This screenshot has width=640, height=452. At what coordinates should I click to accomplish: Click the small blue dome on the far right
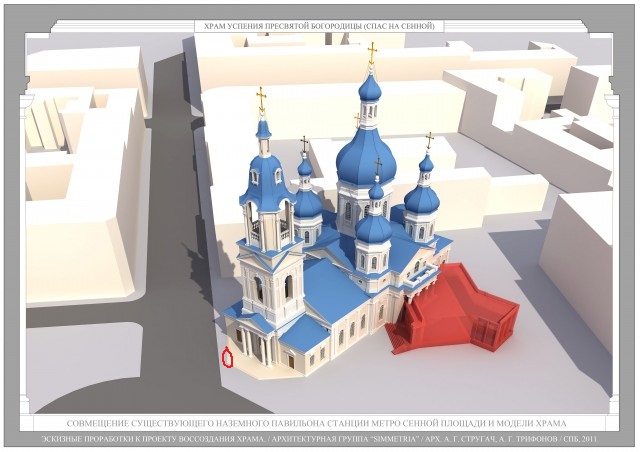click(x=422, y=197)
